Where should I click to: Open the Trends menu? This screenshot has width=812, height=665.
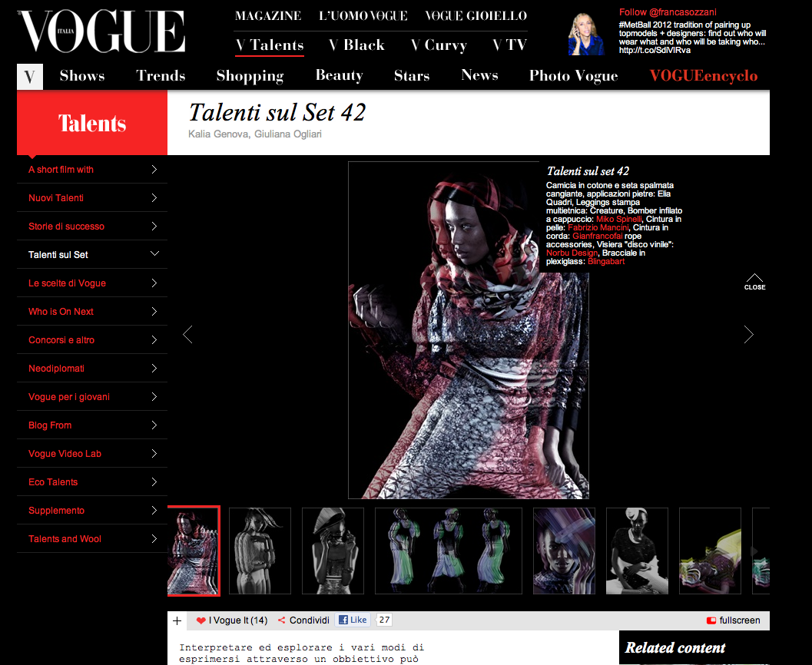click(x=161, y=76)
